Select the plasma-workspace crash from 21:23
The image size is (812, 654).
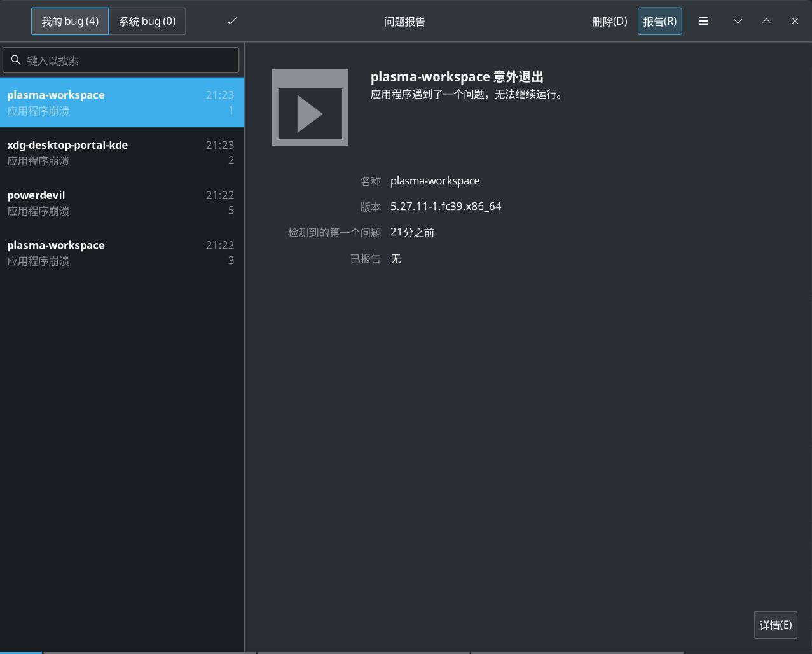click(x=121, y=102)
